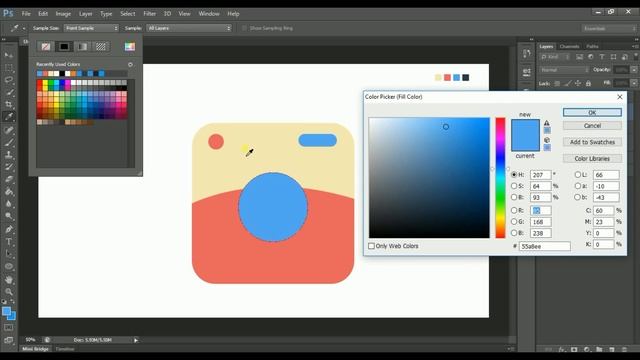640x360 pixels.
Task: Select the Pen tool
Action: pyautogui.click(x=9, y=229)
